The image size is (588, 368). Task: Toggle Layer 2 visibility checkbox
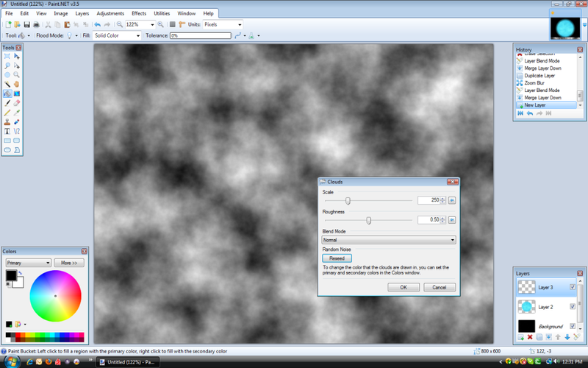click(x=573, y=306)
